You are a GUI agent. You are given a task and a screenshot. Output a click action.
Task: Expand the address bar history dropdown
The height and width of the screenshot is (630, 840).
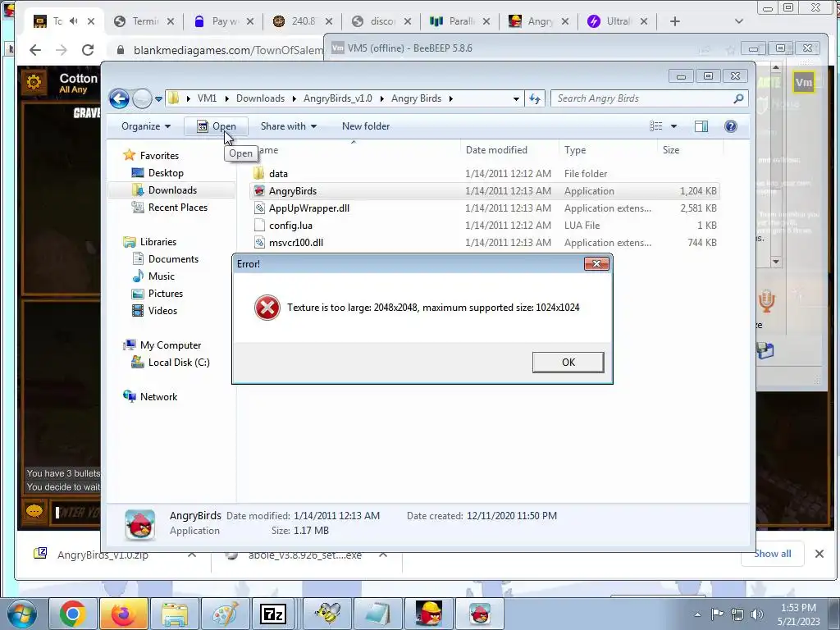(516, 98)
